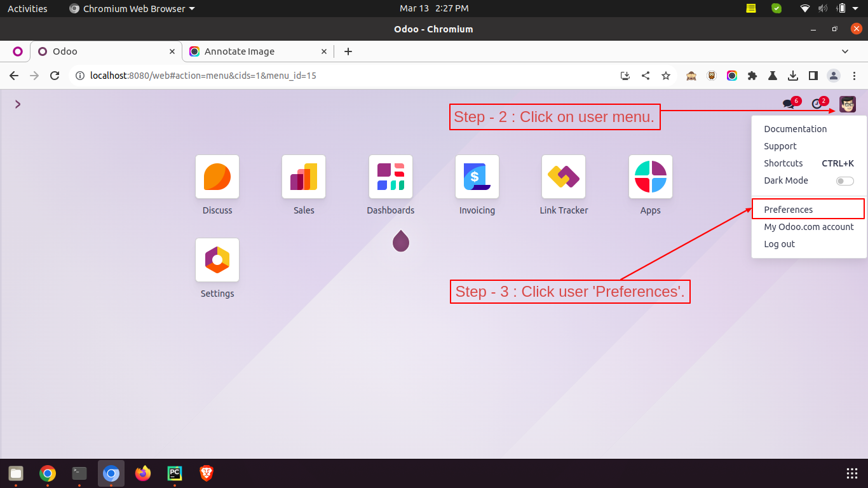
Task: Launch Google Chrome from the dock
Action: 48,473
